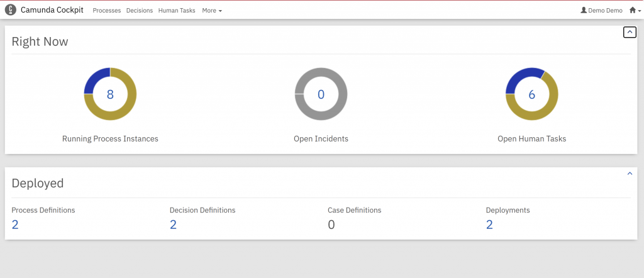This screenshot has height=278, width=644.
Task: Click the 8 running process instances count
Action: click(x=110, y=94)
